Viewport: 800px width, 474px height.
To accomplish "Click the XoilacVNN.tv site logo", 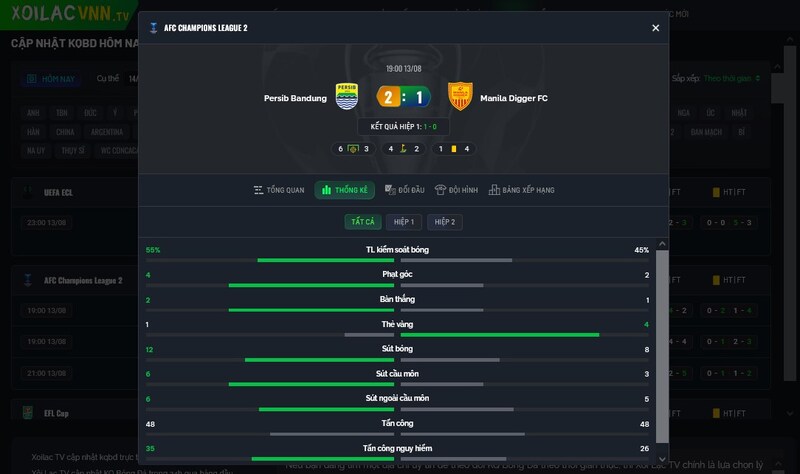I will point(70,13).
